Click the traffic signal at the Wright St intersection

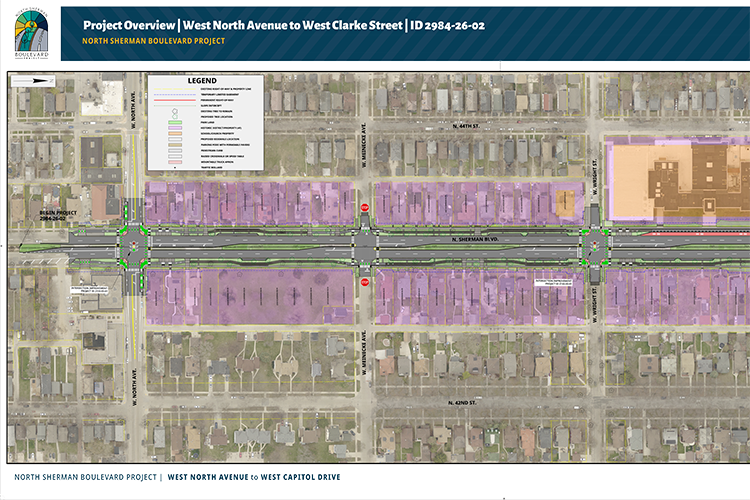pyautogui.click(x=595, y=246)
